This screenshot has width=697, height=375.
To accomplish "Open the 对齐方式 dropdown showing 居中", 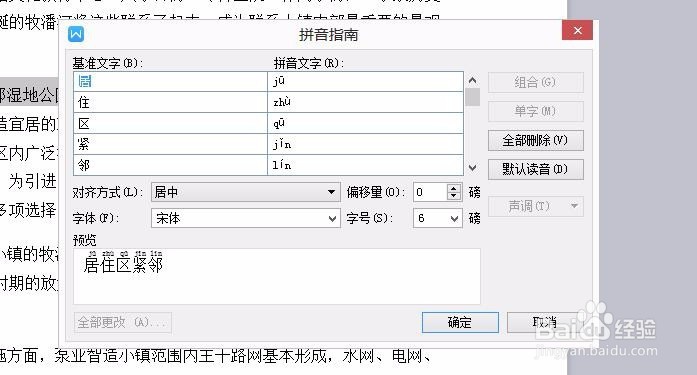I will click(x=246, y=192).
